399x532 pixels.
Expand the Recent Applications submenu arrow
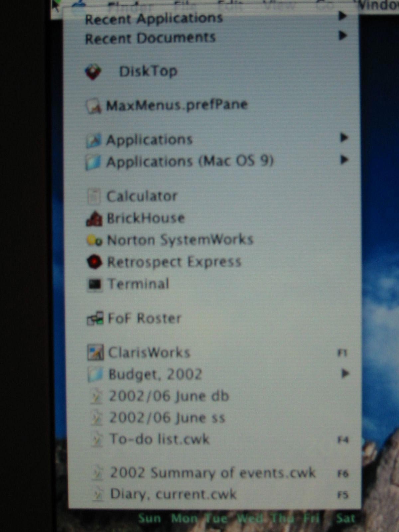342,16
